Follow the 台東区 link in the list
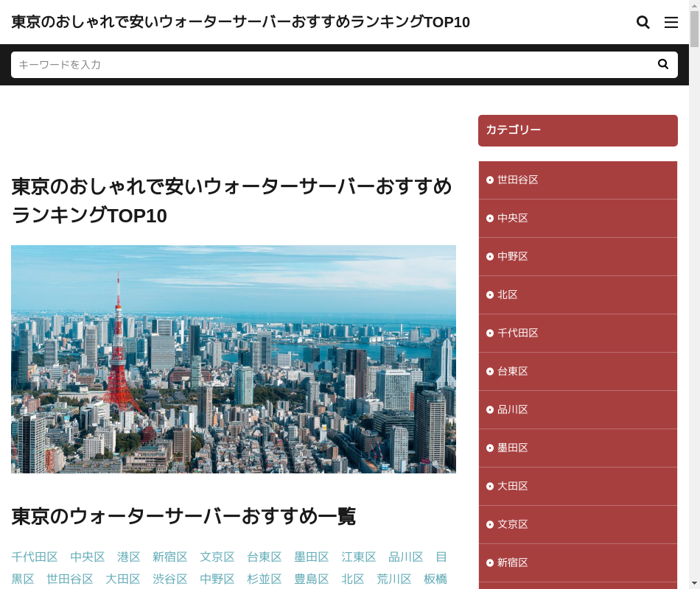 (x=265, y=557)
